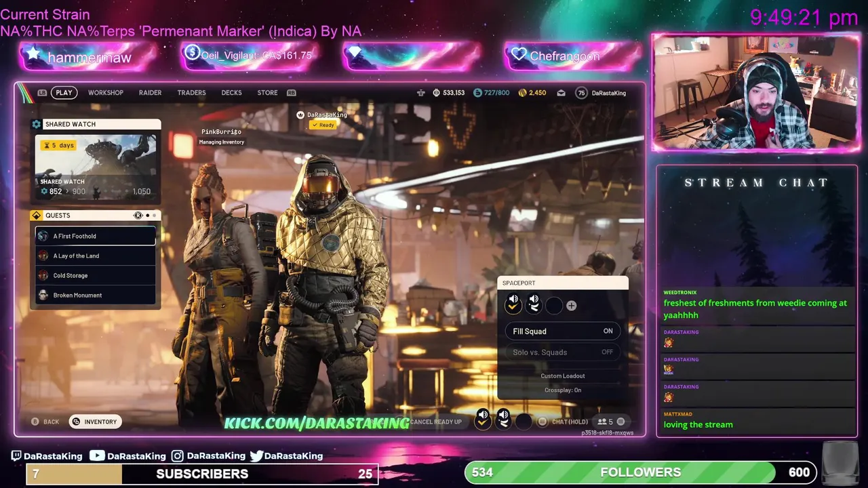Click the Quests header diamond icon
The image size is (868, 488).
[37, 216]
